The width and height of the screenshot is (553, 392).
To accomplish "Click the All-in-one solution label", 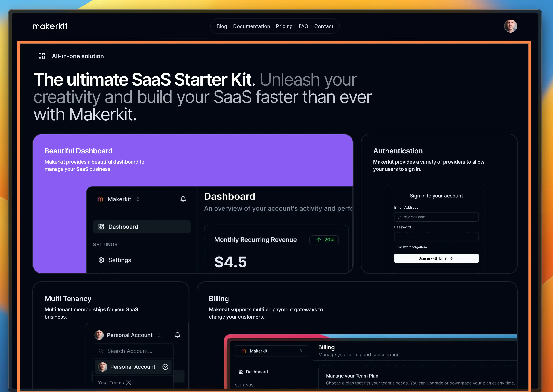I will pyautogui.click(x=78, y=56).
